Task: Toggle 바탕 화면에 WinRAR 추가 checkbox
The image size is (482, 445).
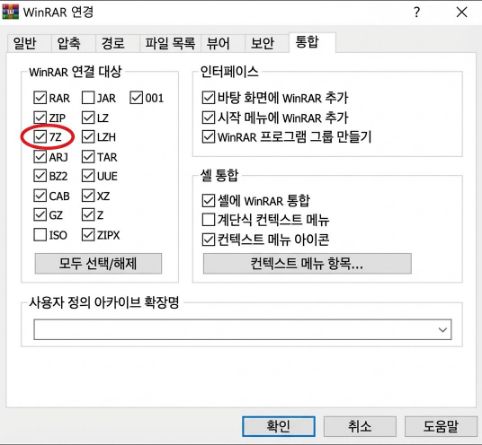Action: coord(208,98)
